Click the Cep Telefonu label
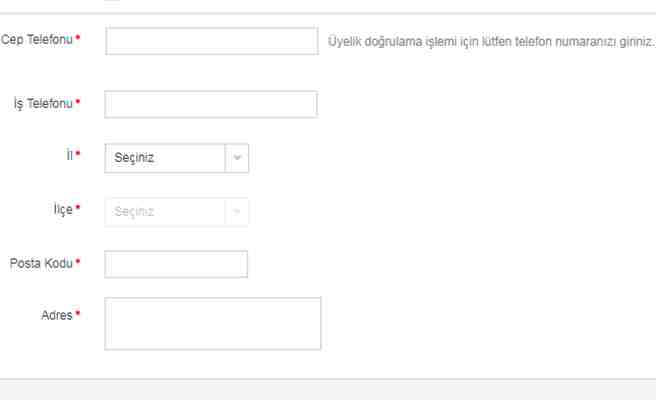This screenshot has width=656, height=400. [x=36, y=39]
